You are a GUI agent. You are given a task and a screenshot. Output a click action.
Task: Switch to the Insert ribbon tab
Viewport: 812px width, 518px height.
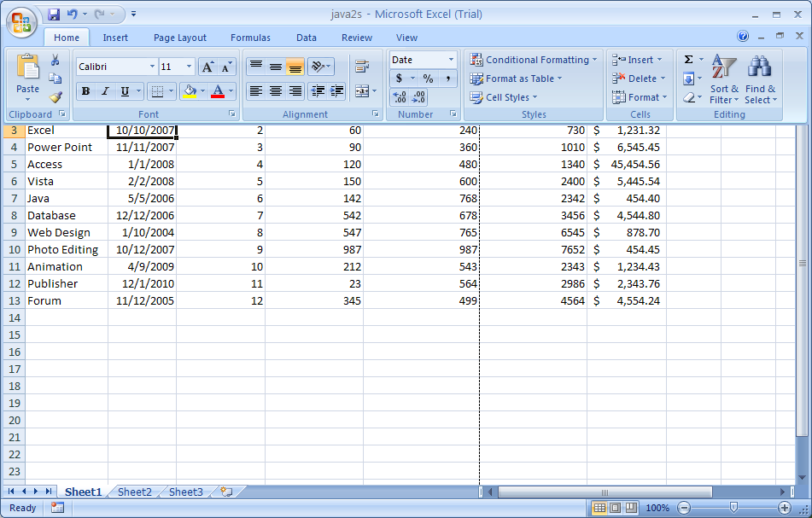[x=115, y=38]
